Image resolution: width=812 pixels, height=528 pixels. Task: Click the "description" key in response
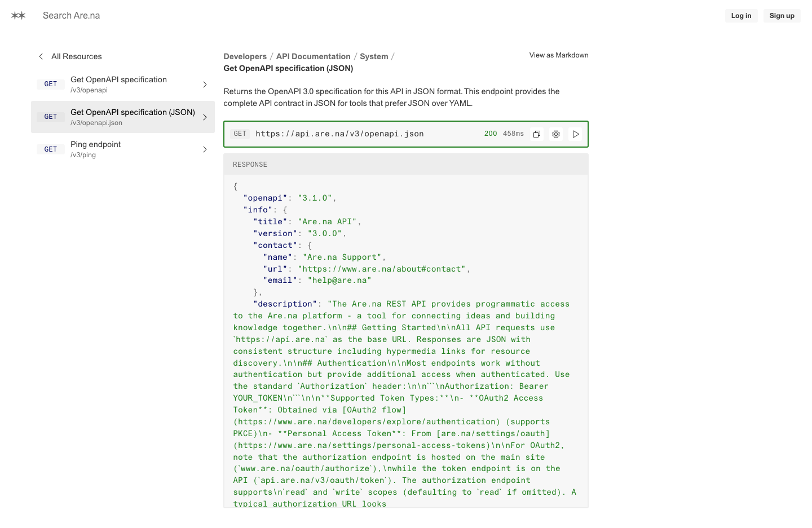(285, 304)
